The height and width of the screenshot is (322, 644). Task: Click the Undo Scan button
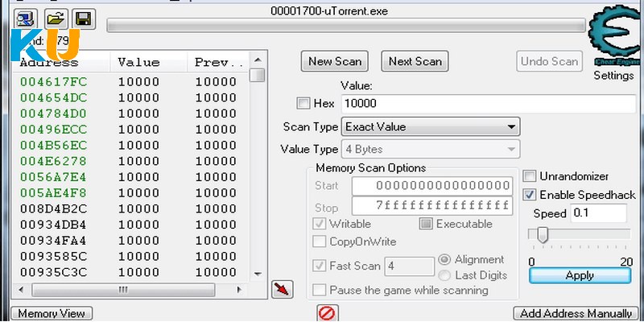tap(549, 62)
